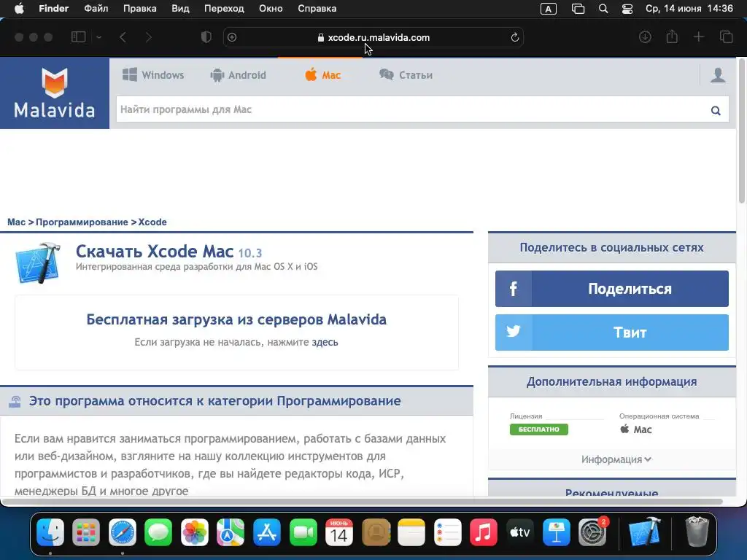This screenshot has width=747, height=560.
Task: Open the Переход menu
Action: coord(224,9)
